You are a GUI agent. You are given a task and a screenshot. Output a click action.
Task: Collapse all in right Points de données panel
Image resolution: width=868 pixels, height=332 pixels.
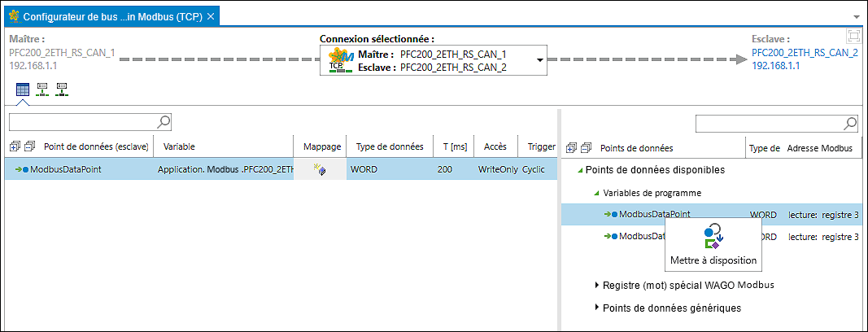tap(587, 148)
